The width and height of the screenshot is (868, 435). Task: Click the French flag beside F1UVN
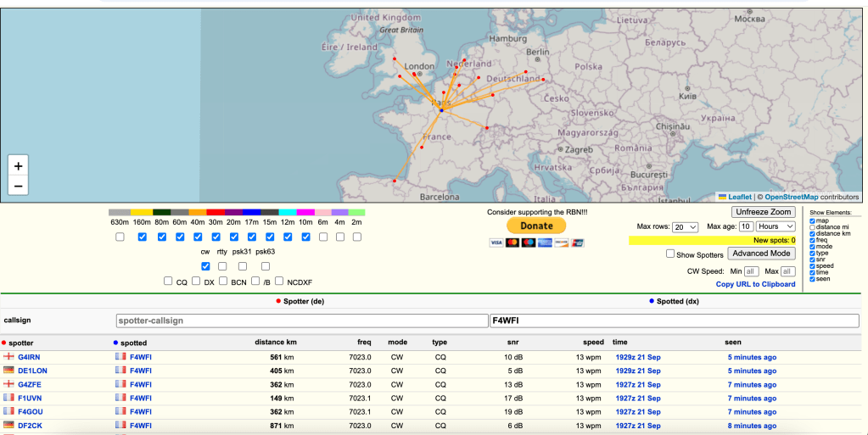(x=9, y=398)
